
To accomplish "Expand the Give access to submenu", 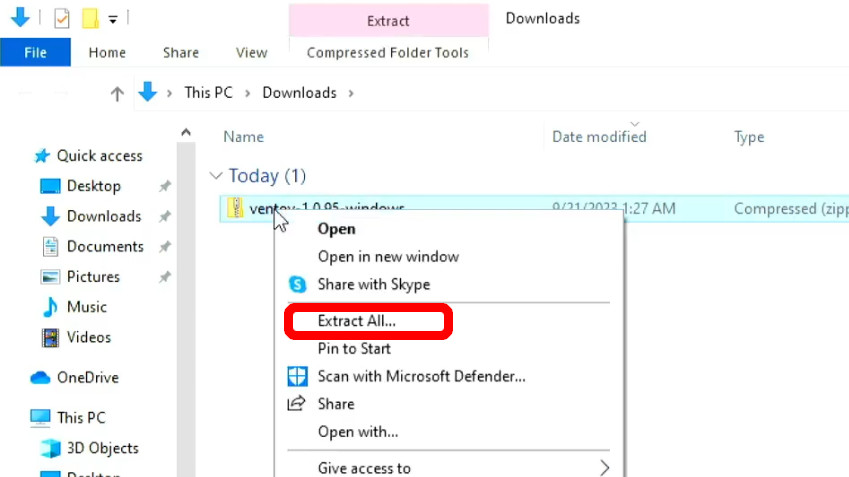I will [x=604, y=467].
